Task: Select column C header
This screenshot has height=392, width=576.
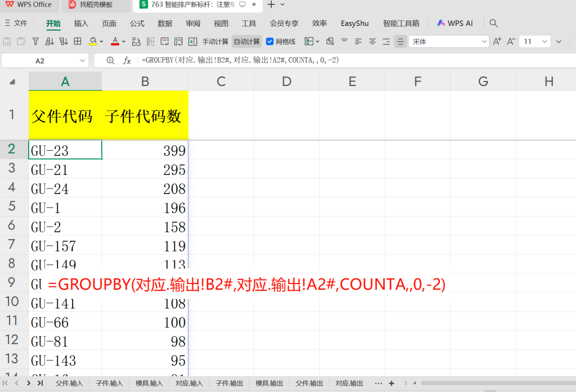Action: point(220,81)
